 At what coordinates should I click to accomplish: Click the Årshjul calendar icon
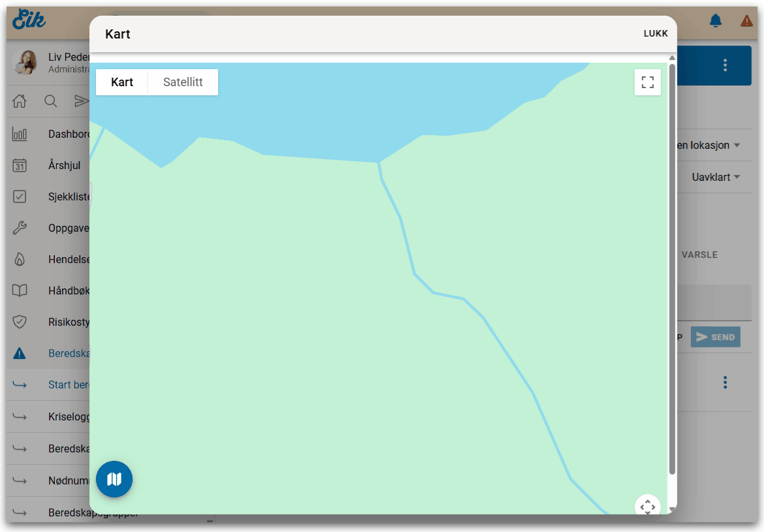point(20,166)
